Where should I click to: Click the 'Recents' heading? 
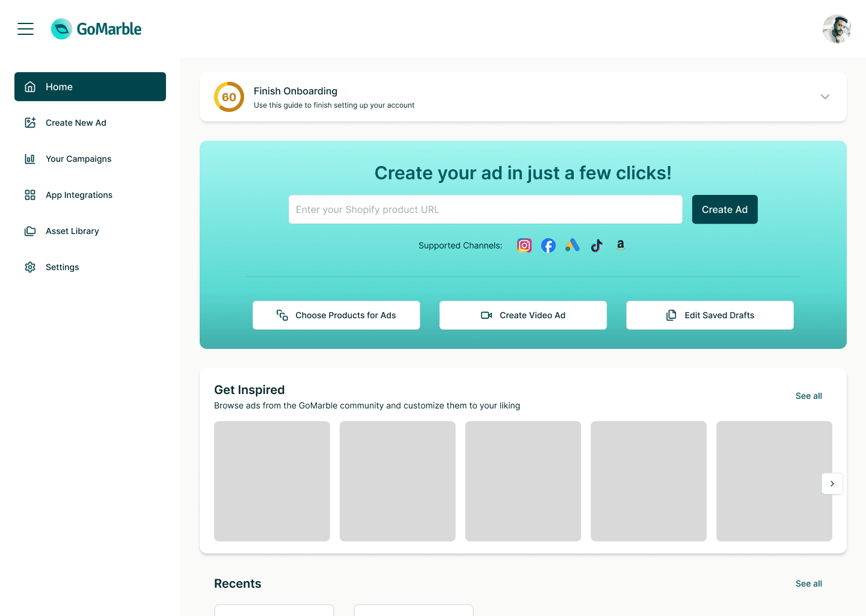coord(238,584)
